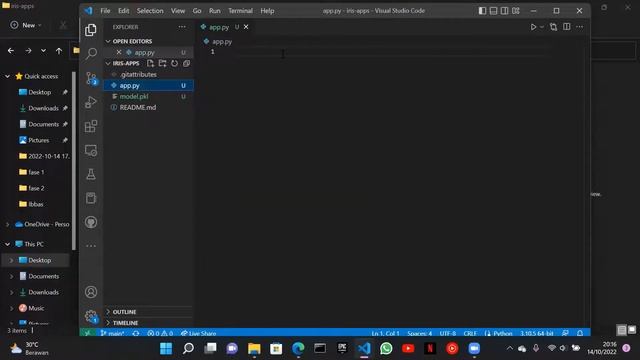Open the Selection menu
The height and width of the screenshot is (360, 640).
click(x=150, y=11)
